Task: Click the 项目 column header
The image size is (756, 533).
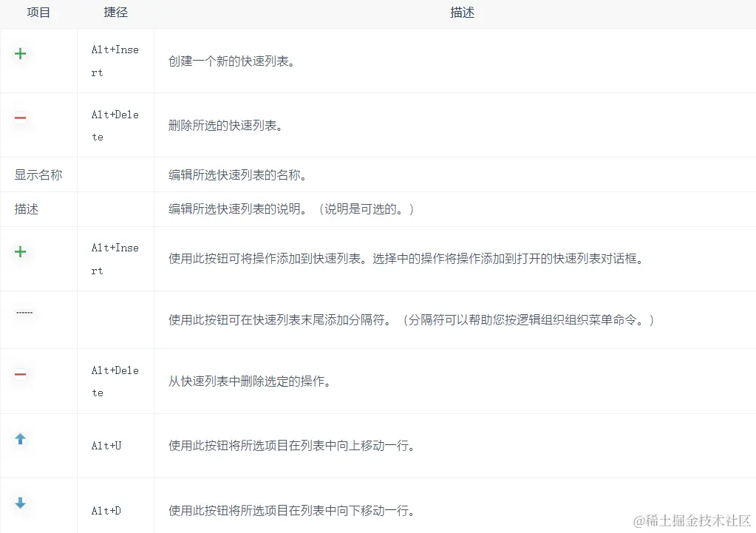Action: tap(38, 13)
